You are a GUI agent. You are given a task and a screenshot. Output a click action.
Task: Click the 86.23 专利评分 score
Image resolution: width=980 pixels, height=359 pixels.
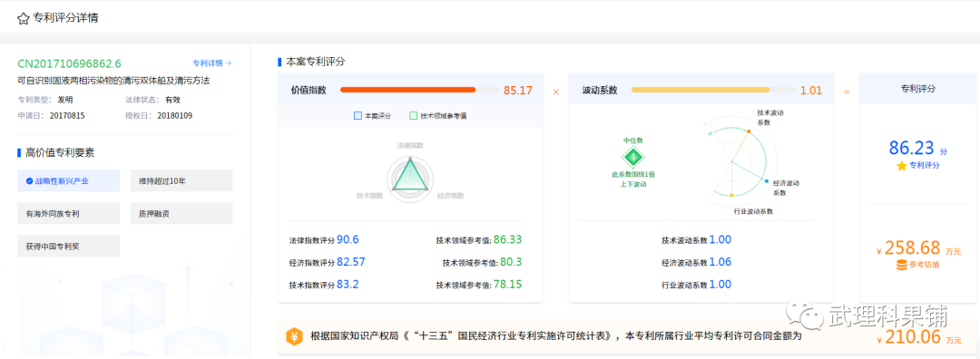pos(912,148)
